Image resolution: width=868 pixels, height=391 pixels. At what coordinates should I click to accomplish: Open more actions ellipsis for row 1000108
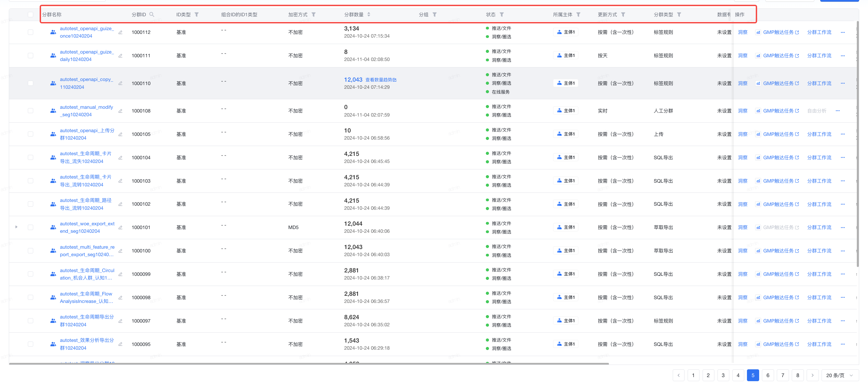tap(838, 111)
